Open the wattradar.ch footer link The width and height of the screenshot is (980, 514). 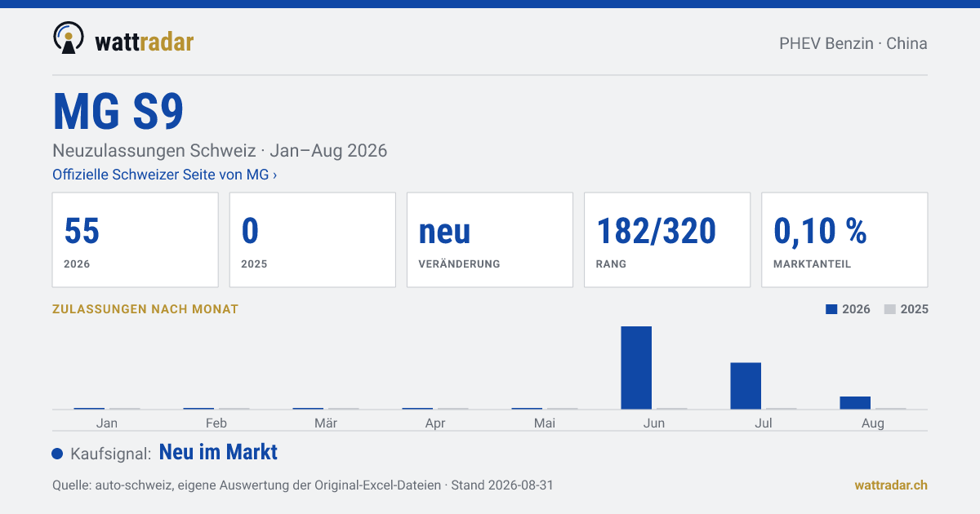[891, 485]
